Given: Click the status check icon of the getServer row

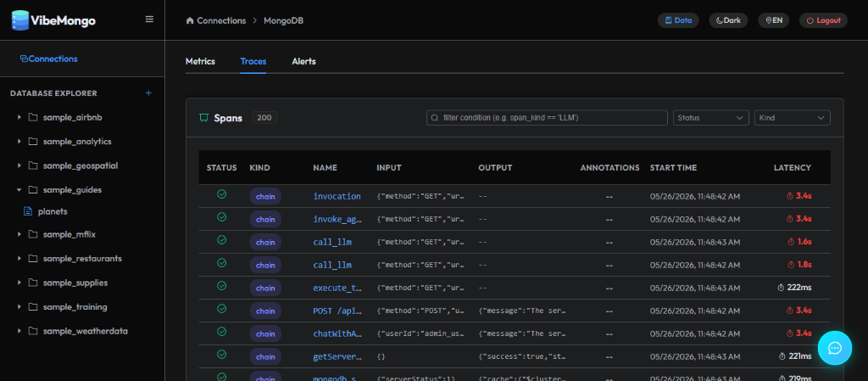Looking at the screenshot, I should (221, 355).
